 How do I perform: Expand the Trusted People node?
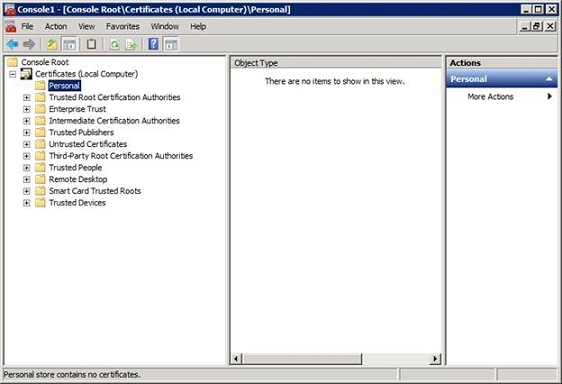[x=27, y=168]
